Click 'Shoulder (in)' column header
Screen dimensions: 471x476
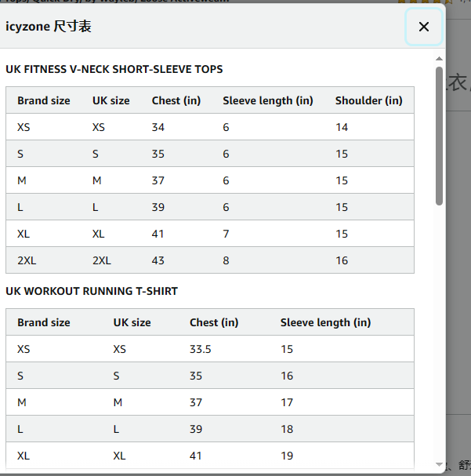(369, 100)
